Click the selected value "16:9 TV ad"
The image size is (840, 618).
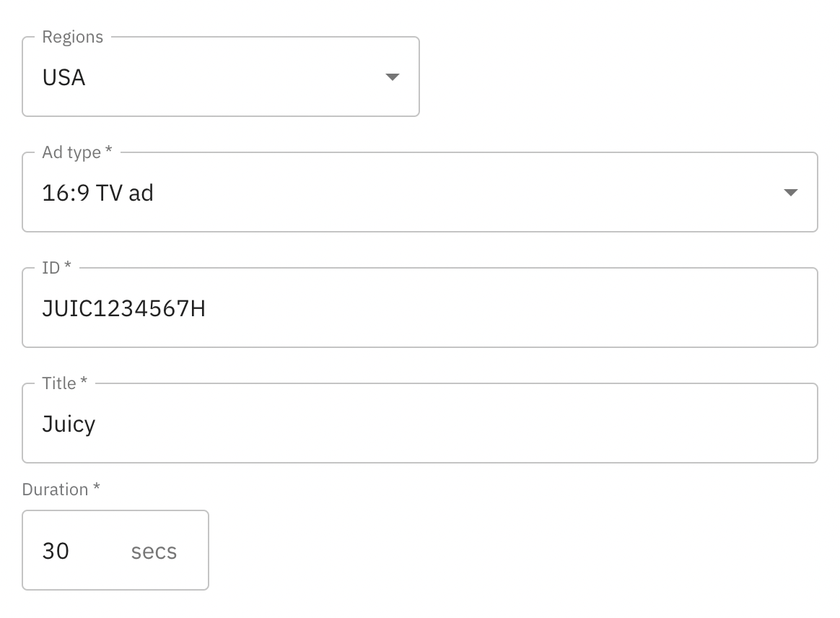coord(98,193)
